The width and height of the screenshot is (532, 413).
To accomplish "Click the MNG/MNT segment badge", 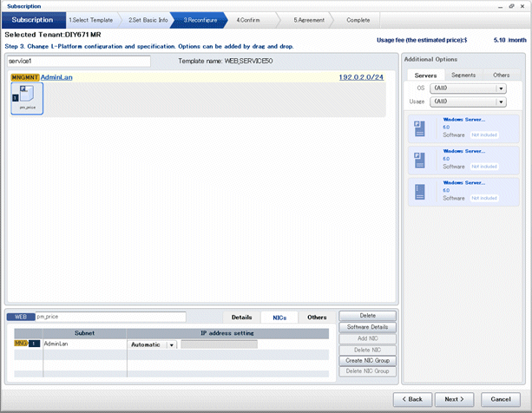I will pos(24,77).
